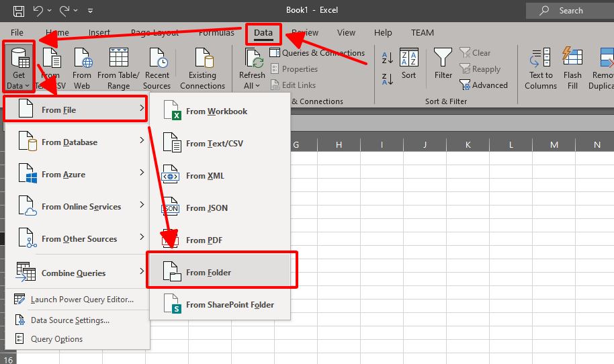This screenshot has width=614, height=364.
Task: Open Customize Quick Access Toolbar dropdown
Action: (x=90, y=11)
